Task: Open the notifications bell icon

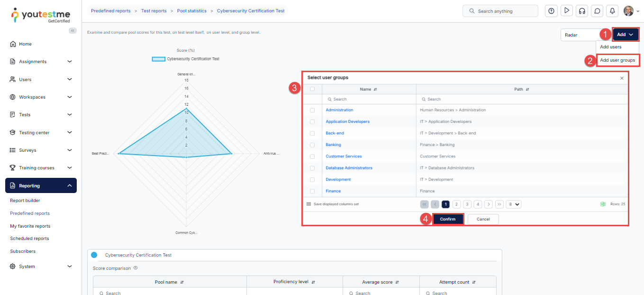Action: [x=613, y=11]
